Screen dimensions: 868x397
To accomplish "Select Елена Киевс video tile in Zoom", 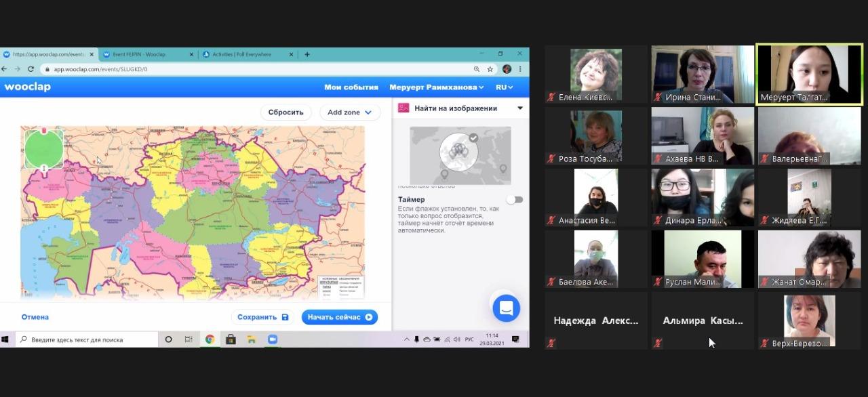I will coord(596,75).
